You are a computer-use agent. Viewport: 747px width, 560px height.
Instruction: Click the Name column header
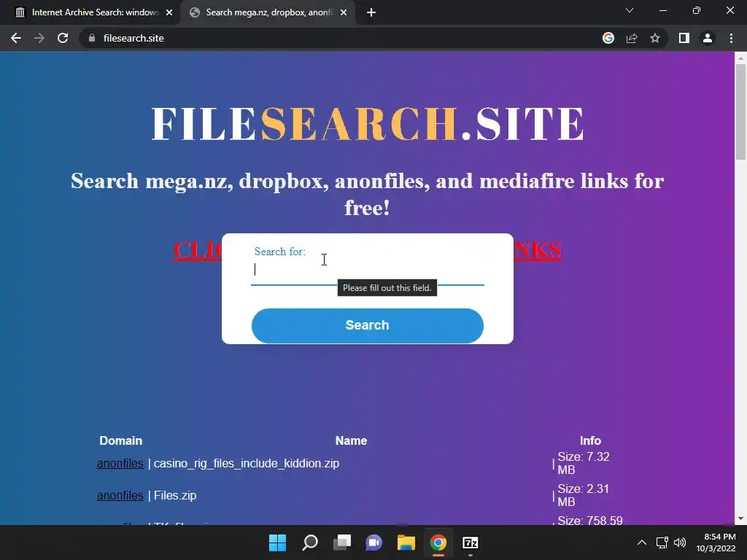[x=351, y=440]
